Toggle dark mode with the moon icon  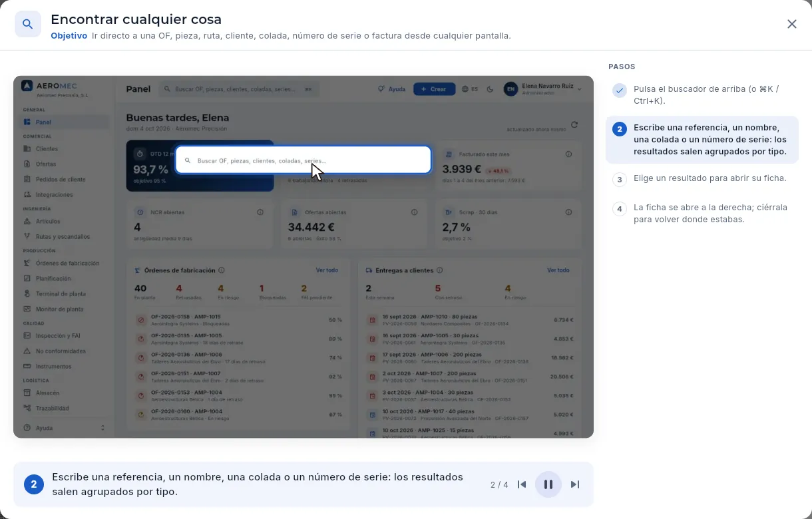point(491,89)
